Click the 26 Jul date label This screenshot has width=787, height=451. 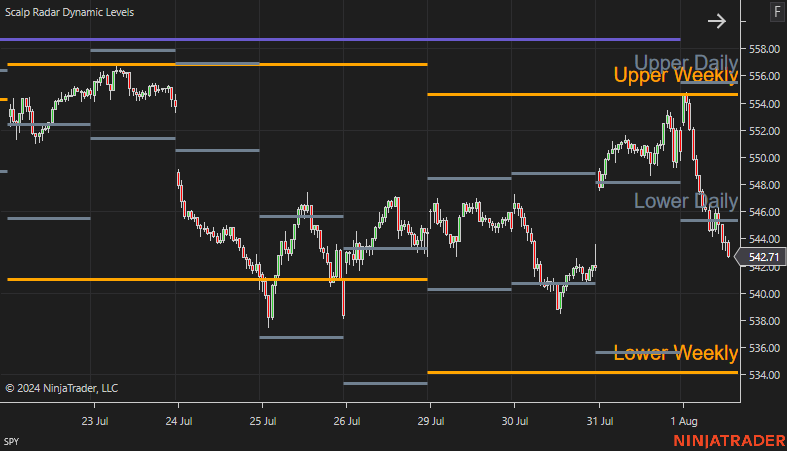347,421
